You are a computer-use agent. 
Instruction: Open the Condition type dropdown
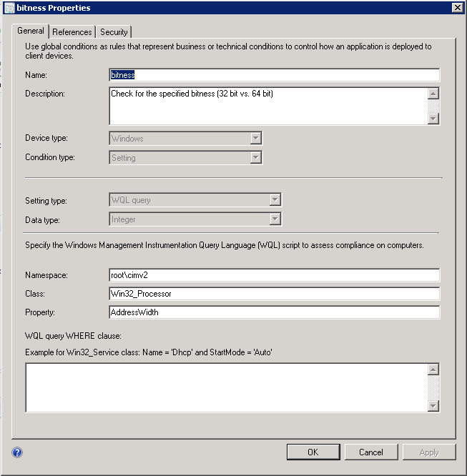tap(256, 158)
